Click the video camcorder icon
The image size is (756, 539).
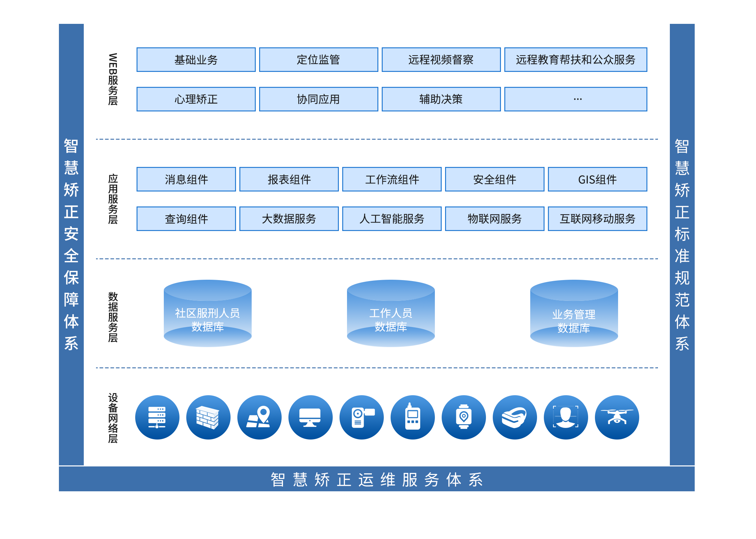pos(362,417)
